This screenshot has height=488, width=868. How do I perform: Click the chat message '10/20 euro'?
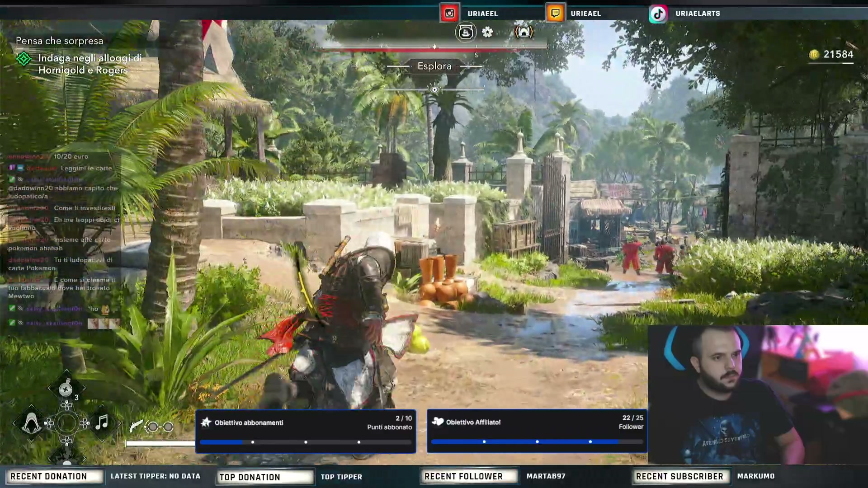pyautogui.click(x=71, y=156)
